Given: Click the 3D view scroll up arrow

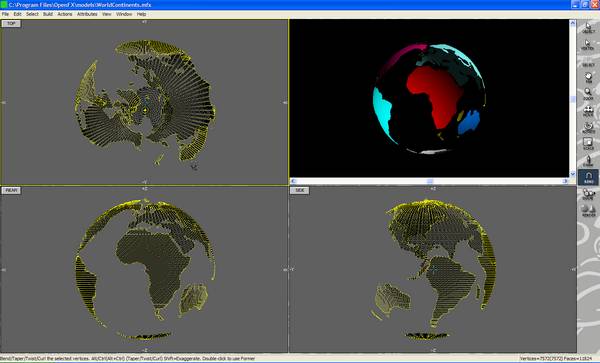Looking at the screenshot, I should point(572,23).
